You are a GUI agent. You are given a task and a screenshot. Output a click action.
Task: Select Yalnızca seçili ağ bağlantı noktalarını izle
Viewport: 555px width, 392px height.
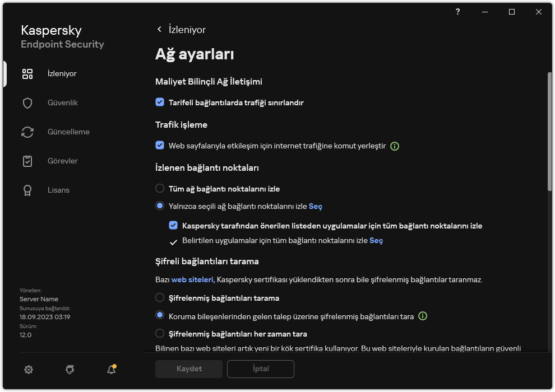pyautogui.click(x=160, y=206)
